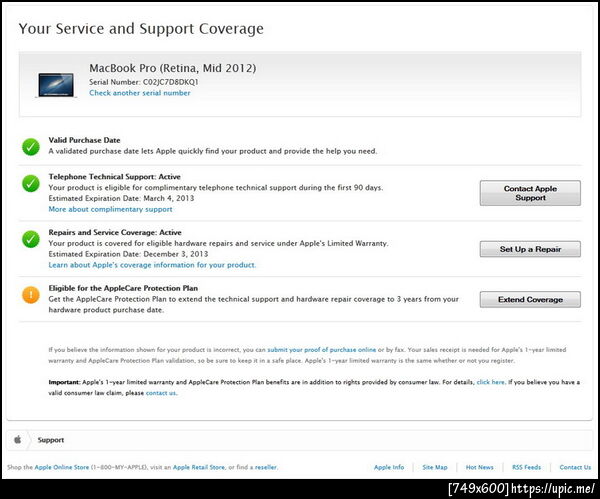Image resolution: width=600 pixels, height=499 pixels.
Task: Click Estimated Expiration Date: December 3, 2013
Action: 128,254
